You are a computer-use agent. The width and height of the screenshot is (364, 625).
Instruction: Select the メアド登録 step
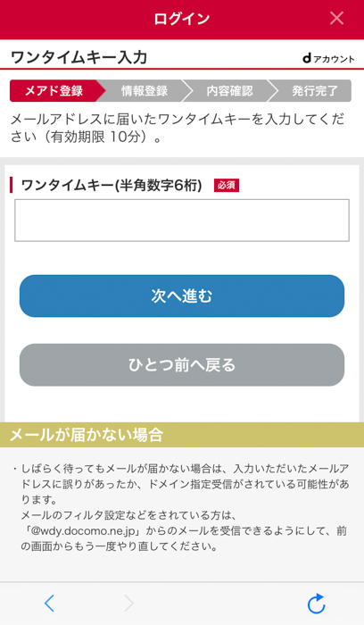54,90
